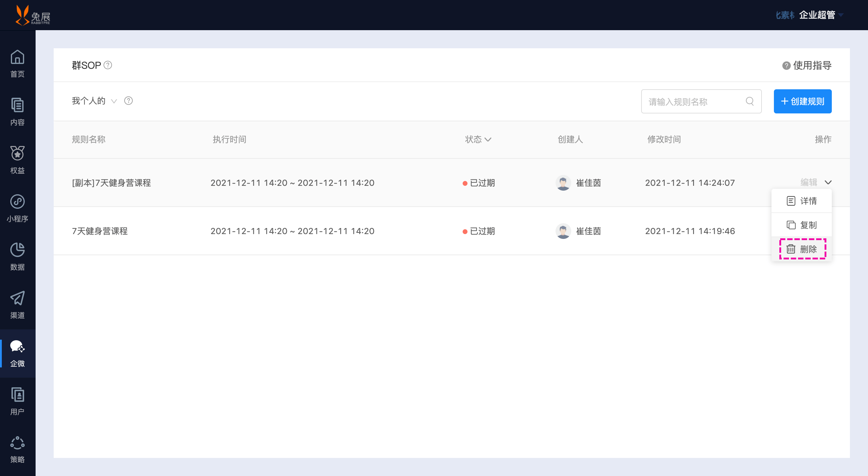The width and height of the screenshot is (868, 476).
Task: Click help icon next to 我个人的 filter
Action: pyautogui.click(x=128, y=100)
